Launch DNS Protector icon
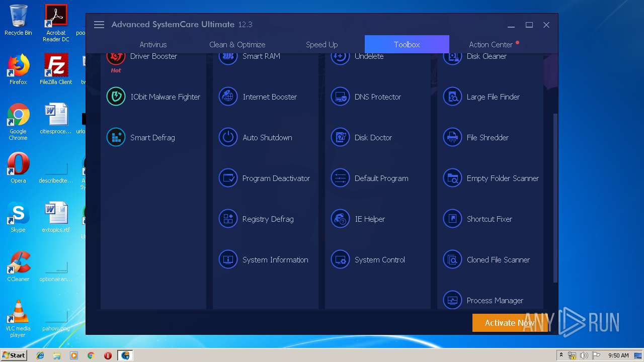This screenshot has height=362, width=644. (x=340, y=97)
